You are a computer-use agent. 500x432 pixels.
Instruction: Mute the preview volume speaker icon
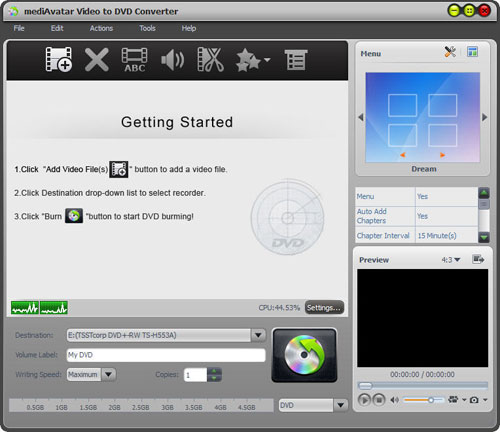[394, 400]
